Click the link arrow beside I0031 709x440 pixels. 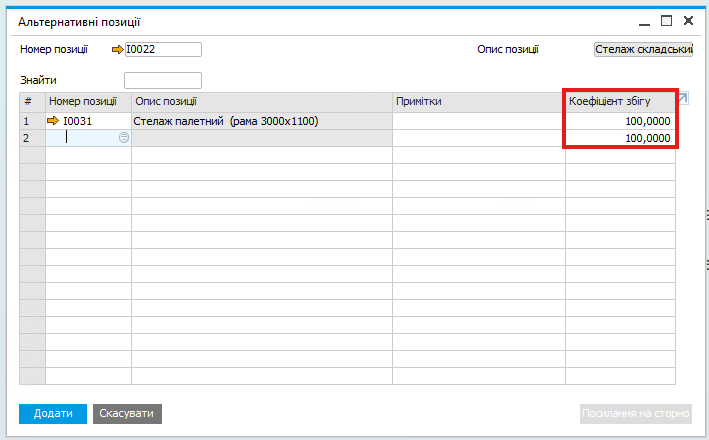pyautogui.click(x=53, y=121)
